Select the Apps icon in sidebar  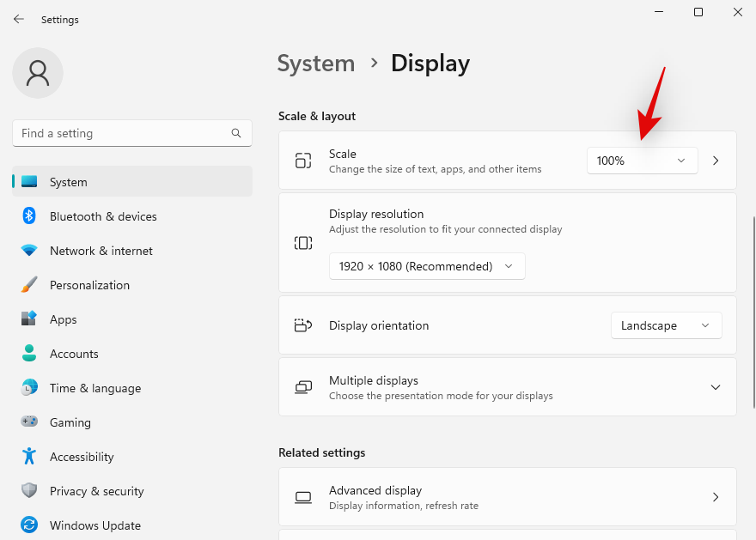(29, 319)
